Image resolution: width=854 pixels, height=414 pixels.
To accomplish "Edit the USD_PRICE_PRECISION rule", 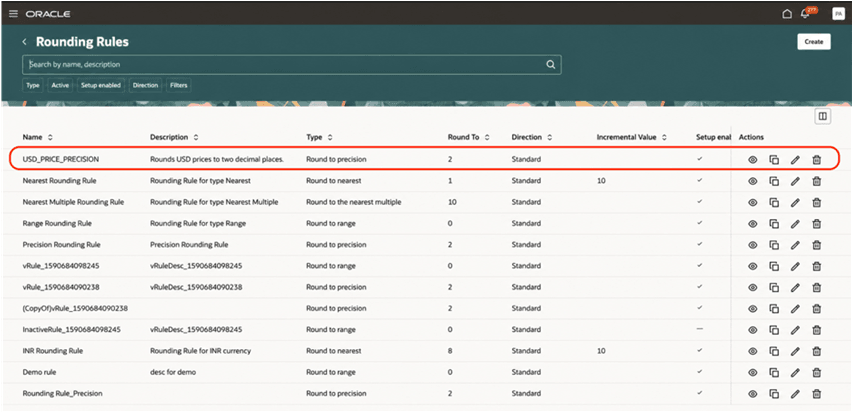I will tap(795, 160).
